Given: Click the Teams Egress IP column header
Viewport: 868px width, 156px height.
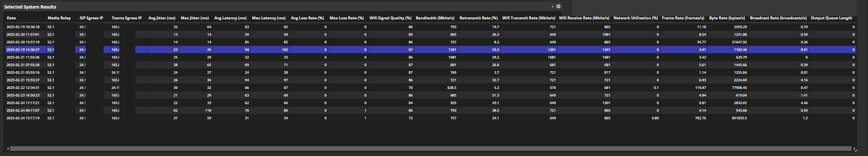Looking at the screenshot, I should point(126,18).
